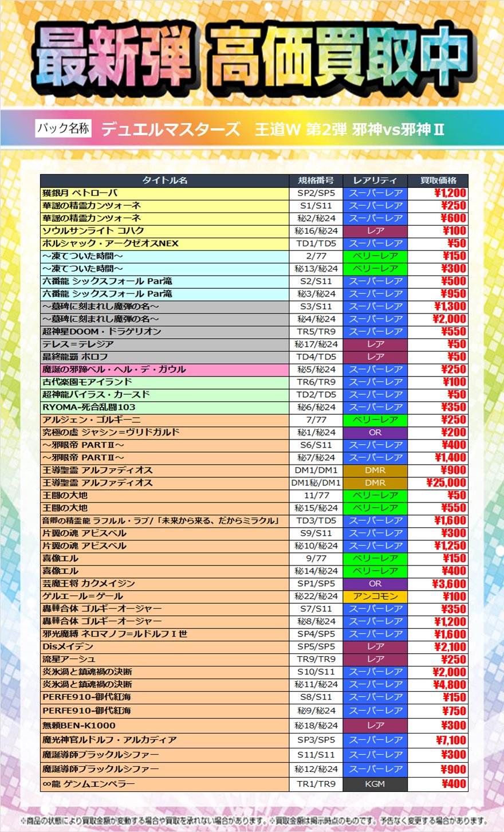
Task: Click spec number 秘15/秘24
Action: (x=316, y=508)
